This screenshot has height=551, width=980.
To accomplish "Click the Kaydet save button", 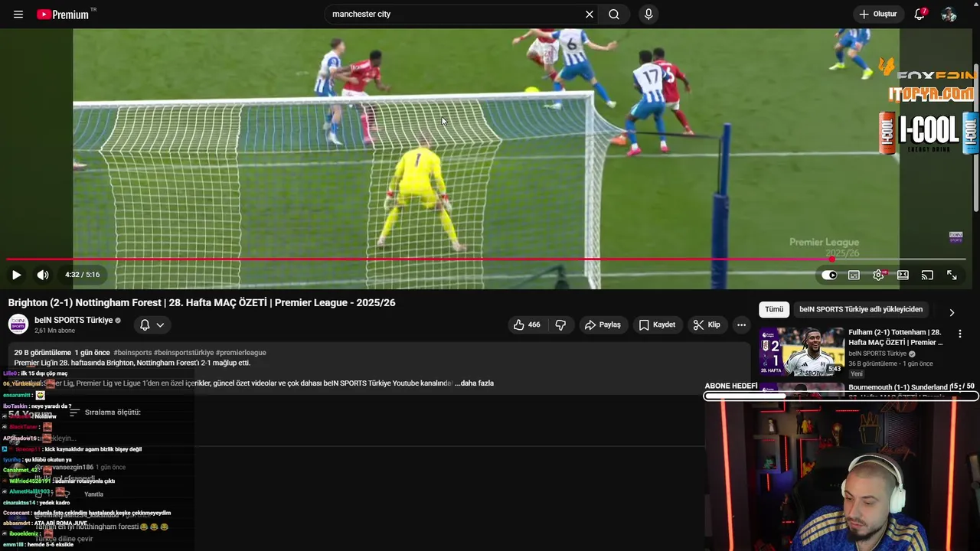I will pyautogui.click(x=657, y=325).
